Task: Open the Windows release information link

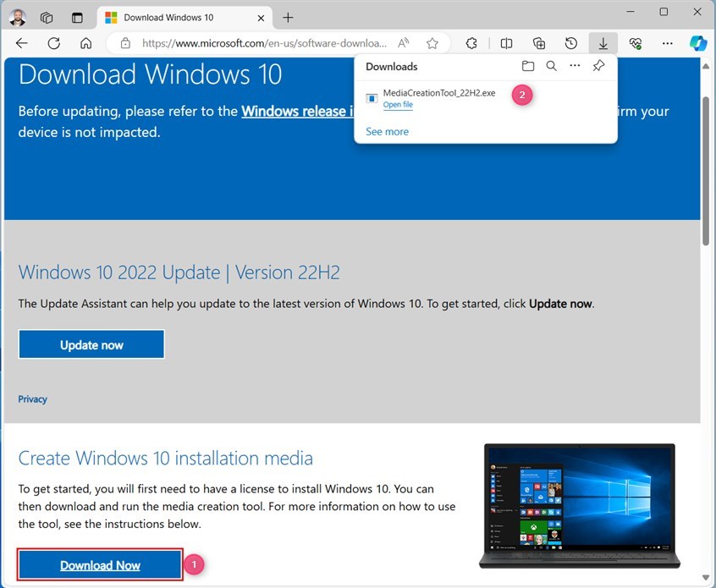Action: click(x=298, y=112)
